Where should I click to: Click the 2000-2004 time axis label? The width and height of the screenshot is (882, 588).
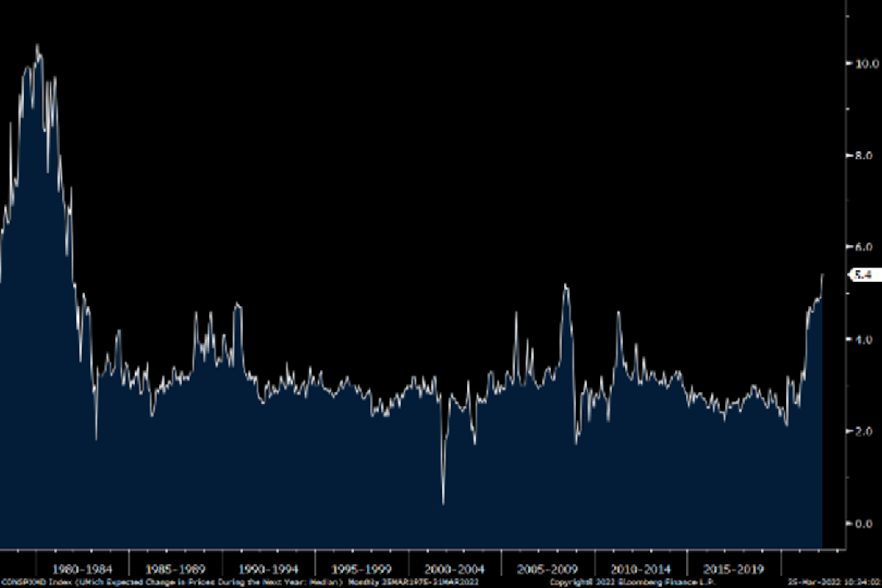click(x=455, y=569)
